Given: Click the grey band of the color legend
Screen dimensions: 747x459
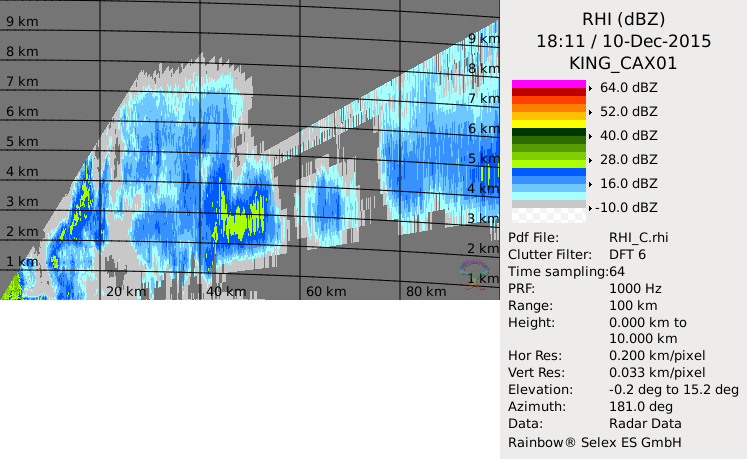Looking at the screenshot, I should [549, 204].
